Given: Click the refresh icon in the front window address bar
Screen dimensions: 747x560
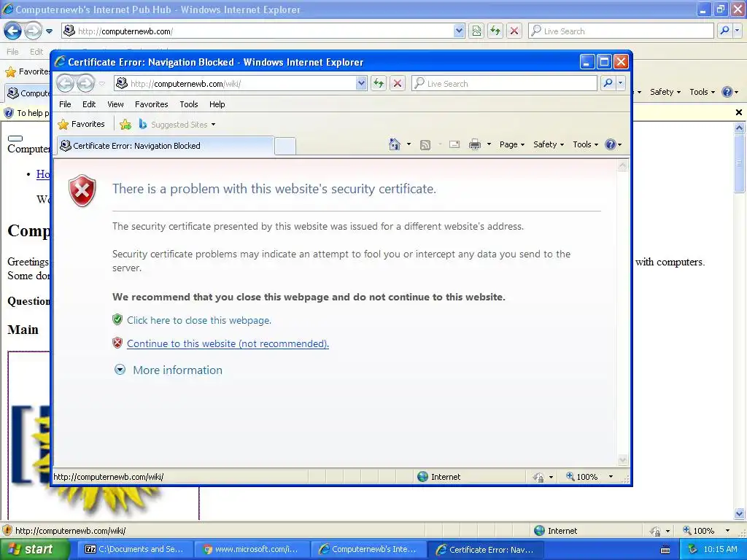Looking at the screenshot, I should (x=379, y=83).
